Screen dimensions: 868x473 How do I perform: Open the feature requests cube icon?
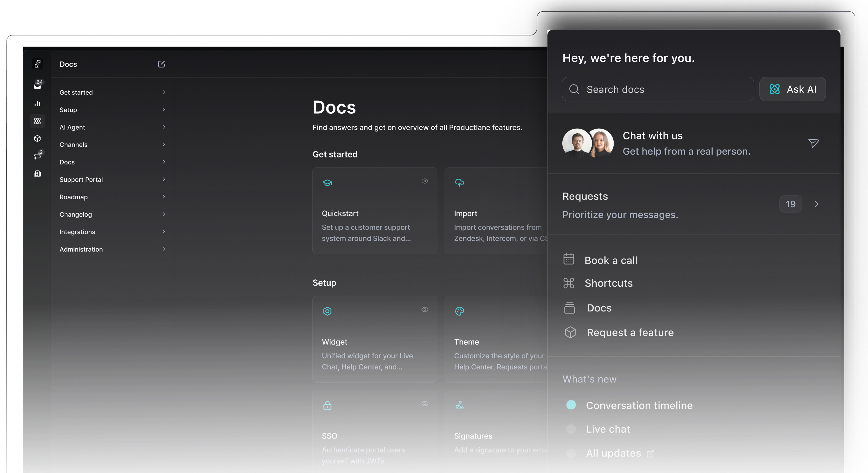click(37, 138)
